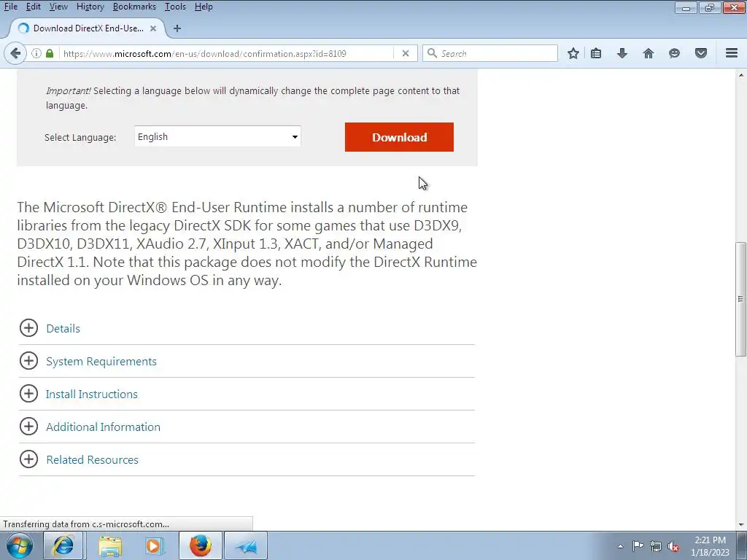
Task: Open the Tools menu
Action: [175, 7]
